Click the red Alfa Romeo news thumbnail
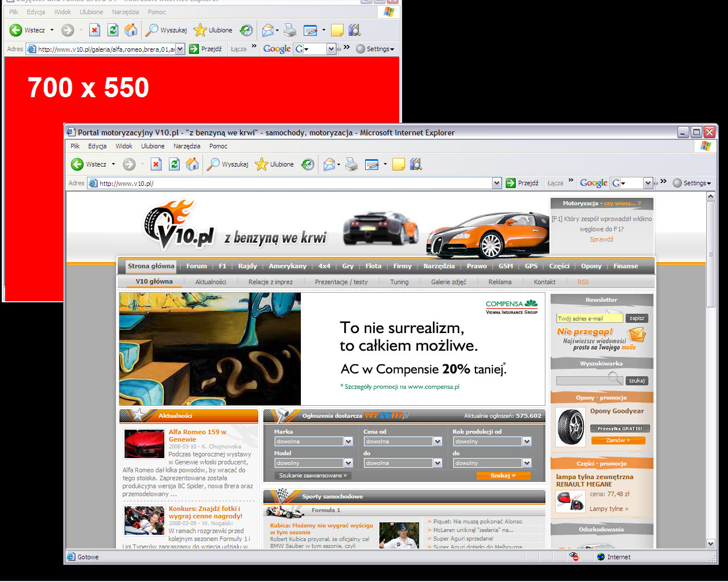The height and width of the screenshot is (582, 728). pyautogui.click(x=144, y=444)
